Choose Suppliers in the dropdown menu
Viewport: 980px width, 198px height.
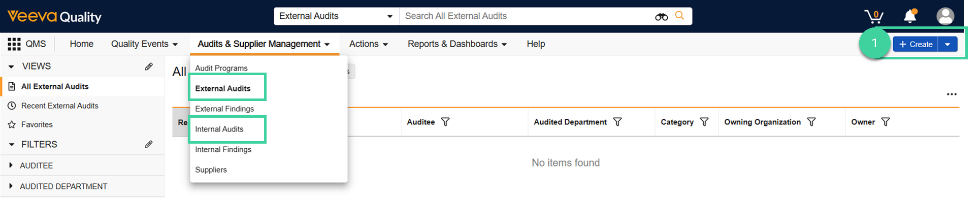[211, 170]
